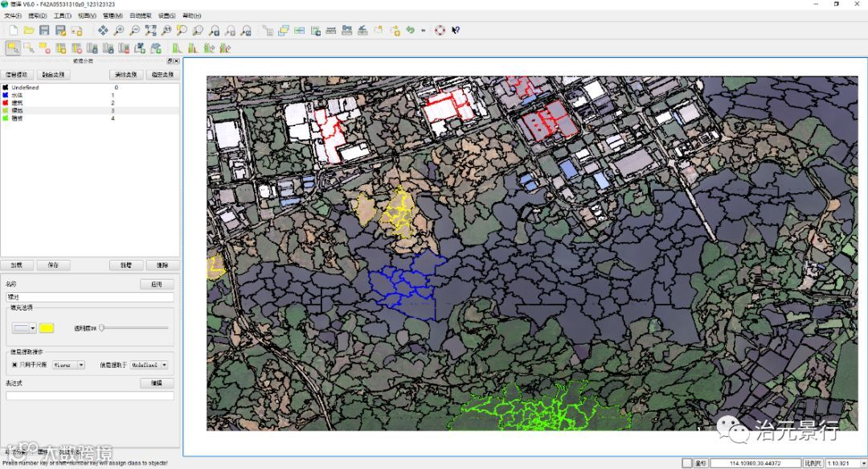
Task: Click the 删除 button
Action: pos(162,265)
